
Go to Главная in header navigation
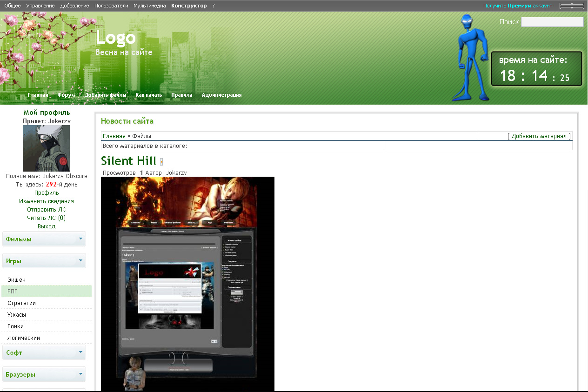(x=38, y=95)
